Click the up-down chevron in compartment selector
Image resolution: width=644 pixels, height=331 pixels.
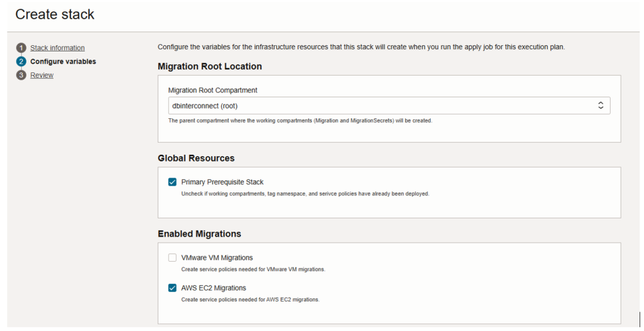click(601, 106)
